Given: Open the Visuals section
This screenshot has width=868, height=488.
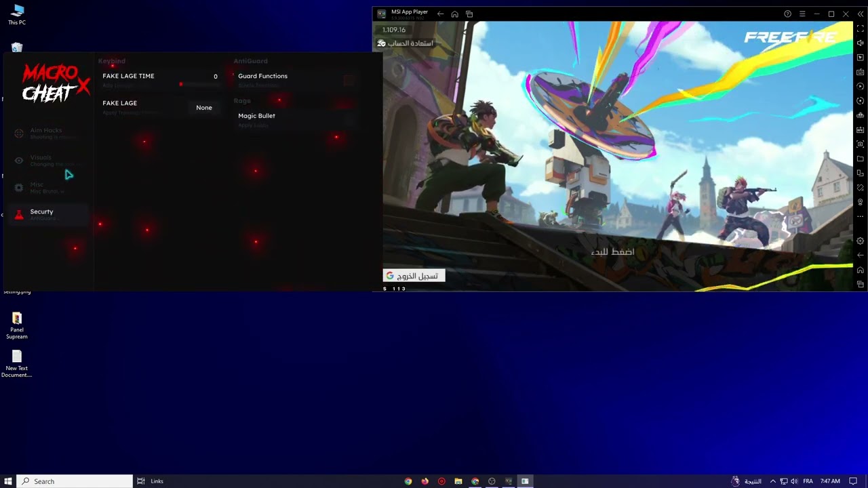Looking at the screenshot, I should click(47, 160).
